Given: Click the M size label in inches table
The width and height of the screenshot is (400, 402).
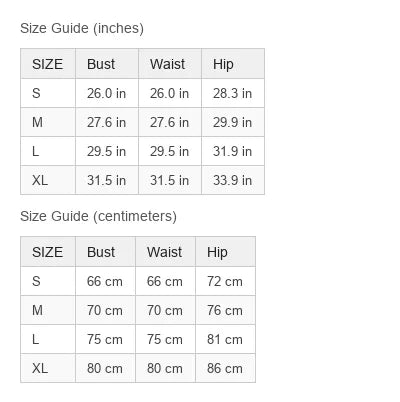Looking at the screenshot, I should (x=37, y=122).
